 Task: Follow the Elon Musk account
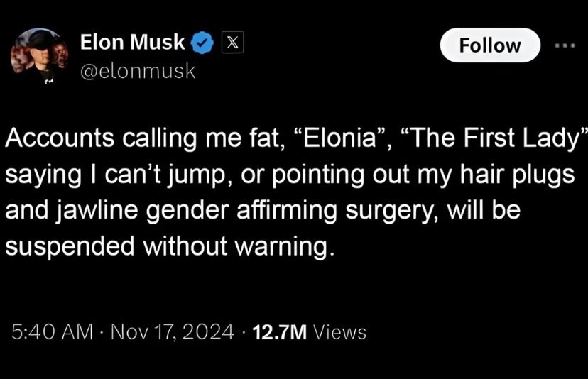(x=490, y=45)
